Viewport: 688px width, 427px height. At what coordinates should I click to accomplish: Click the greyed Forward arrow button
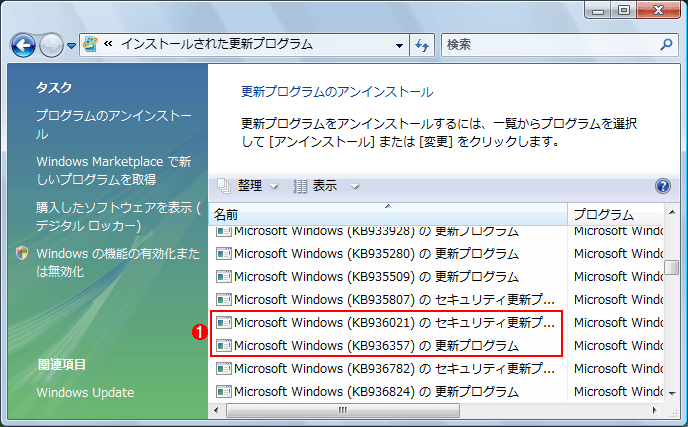(51, 45)
